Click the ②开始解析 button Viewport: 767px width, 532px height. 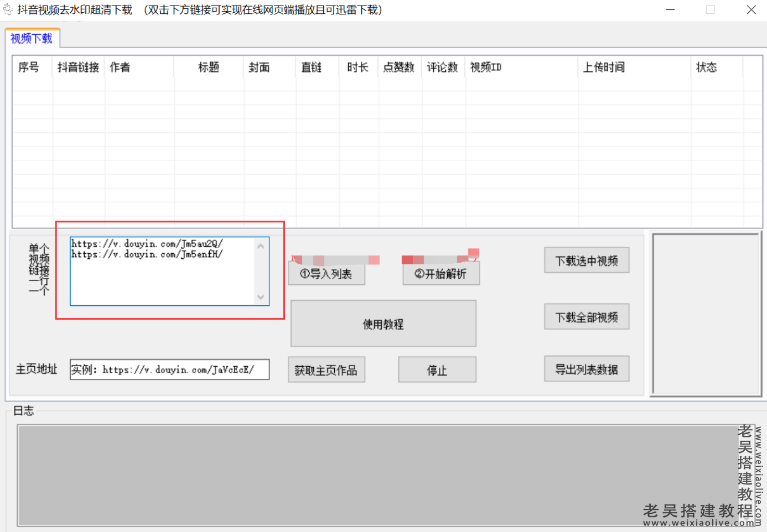(441, 274)
